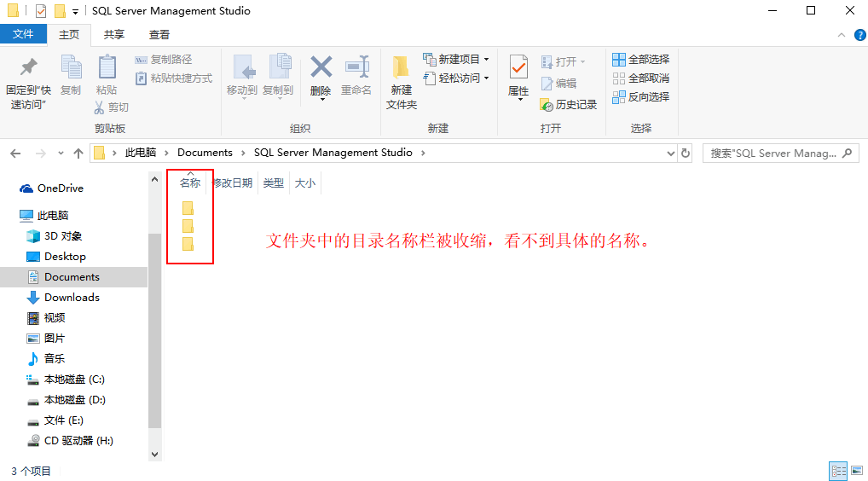Image resolution: width=868 pixels, height=481 pixels.
Task: Click the Delete (删除) X icon
Action: click(x=321, y=67)
